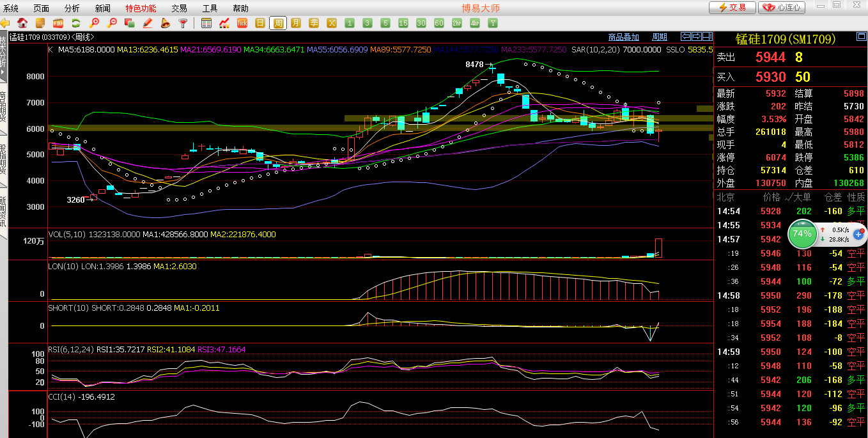
Task: Click sell price 5944
Action: [x=770, y=58]
